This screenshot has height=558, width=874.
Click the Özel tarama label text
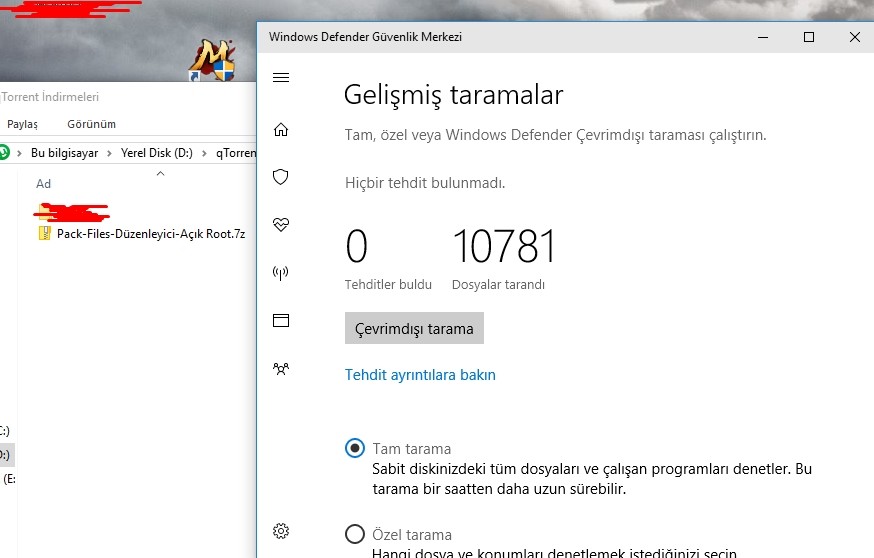(412, 535)
